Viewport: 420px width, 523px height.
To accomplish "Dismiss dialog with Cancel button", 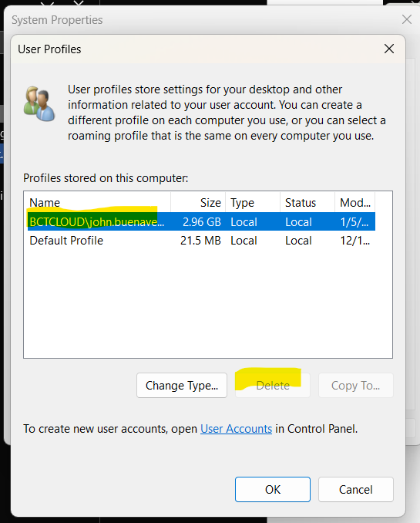I will click(x=356, y=489).
